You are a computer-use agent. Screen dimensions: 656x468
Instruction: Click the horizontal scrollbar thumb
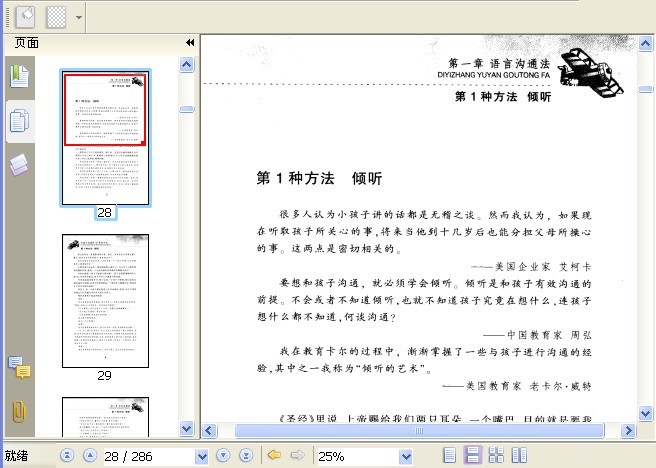[x=419, y=430]
